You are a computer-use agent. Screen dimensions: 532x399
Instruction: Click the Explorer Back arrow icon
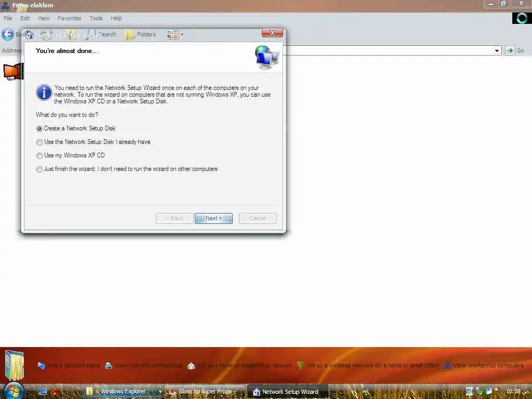pyautogui.click(x=8, y=34)
